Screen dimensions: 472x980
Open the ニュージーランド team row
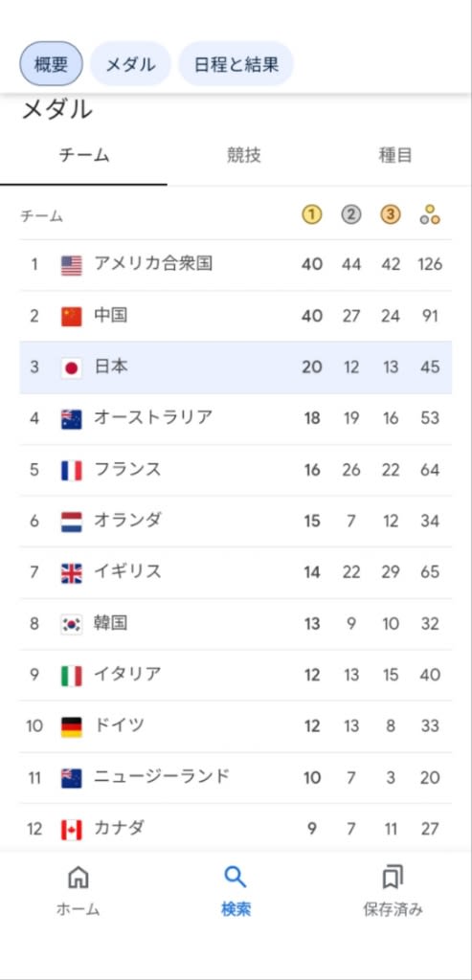point(236,777)
